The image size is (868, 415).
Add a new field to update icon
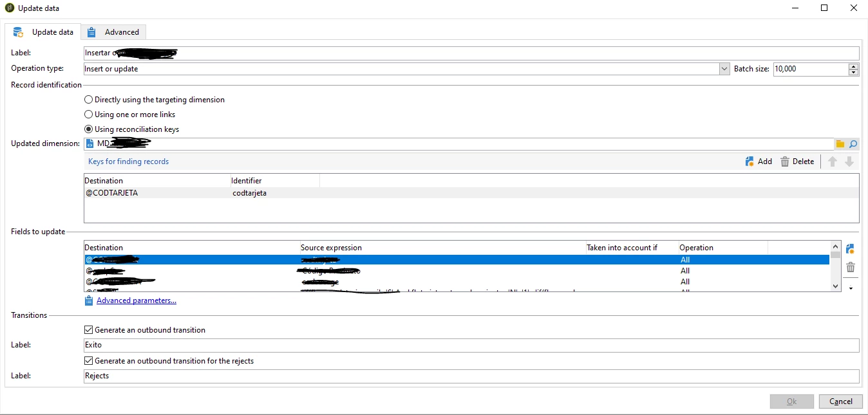(850, 249)
